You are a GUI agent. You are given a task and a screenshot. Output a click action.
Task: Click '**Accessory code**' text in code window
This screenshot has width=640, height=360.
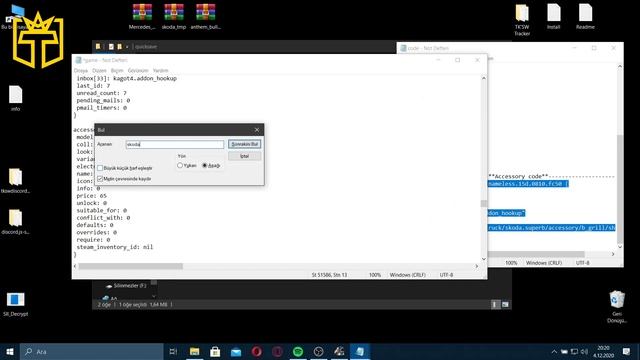(x=518, y=176)
